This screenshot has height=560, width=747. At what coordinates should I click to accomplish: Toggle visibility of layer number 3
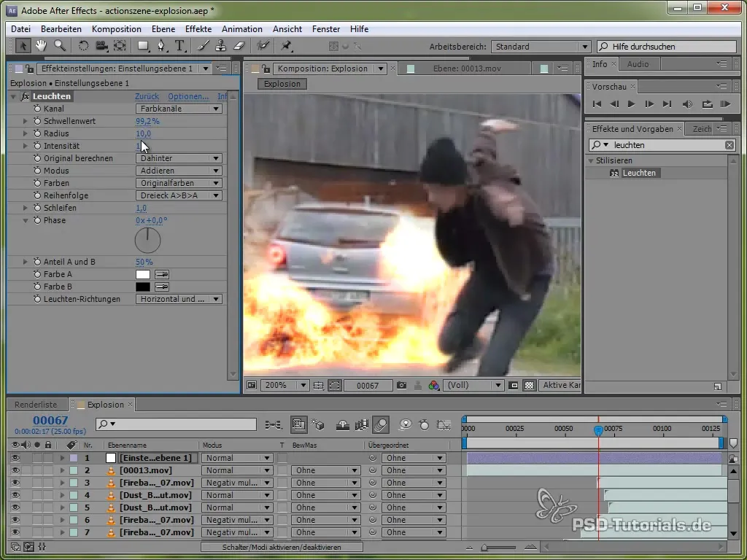point(15,483)
